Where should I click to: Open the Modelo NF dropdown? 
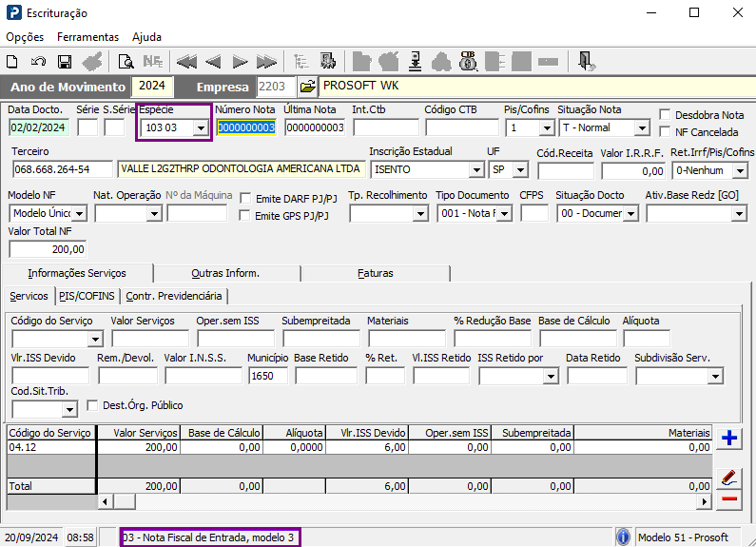(x=80, y=213)
